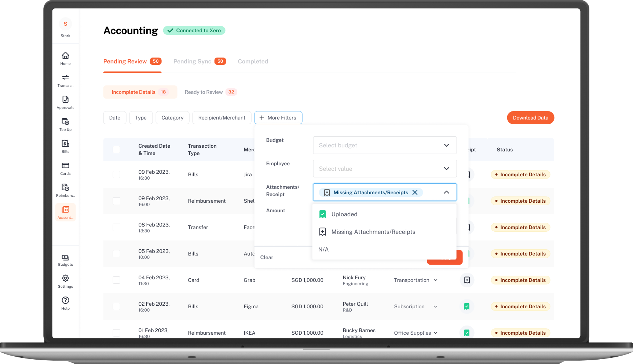The height and width of the screenshot is (364, 633).
Task: Click Incomplete Details status for Figma row
Action: [520, 306]
